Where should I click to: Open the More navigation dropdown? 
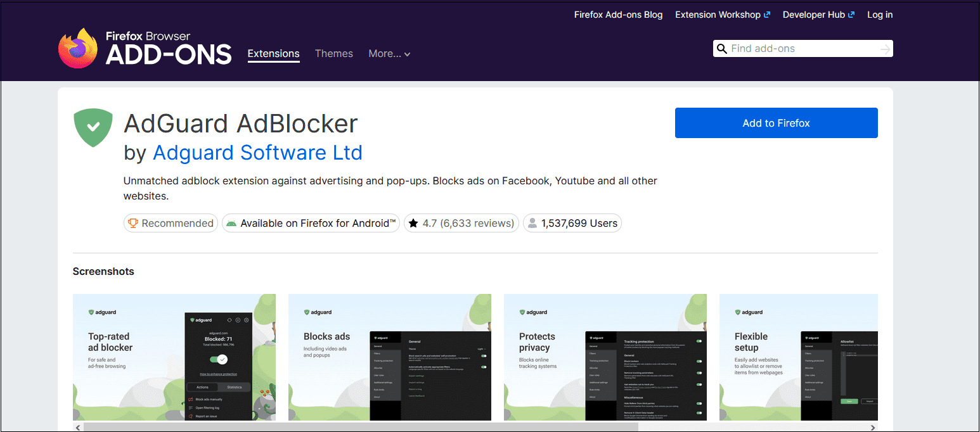(x=389, y=54)
